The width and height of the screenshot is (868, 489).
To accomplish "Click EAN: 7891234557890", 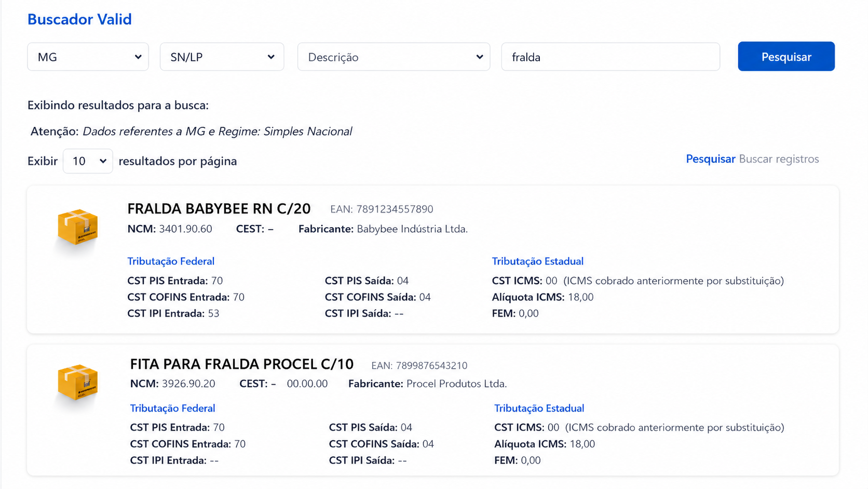I will click(x=382, y=209).
